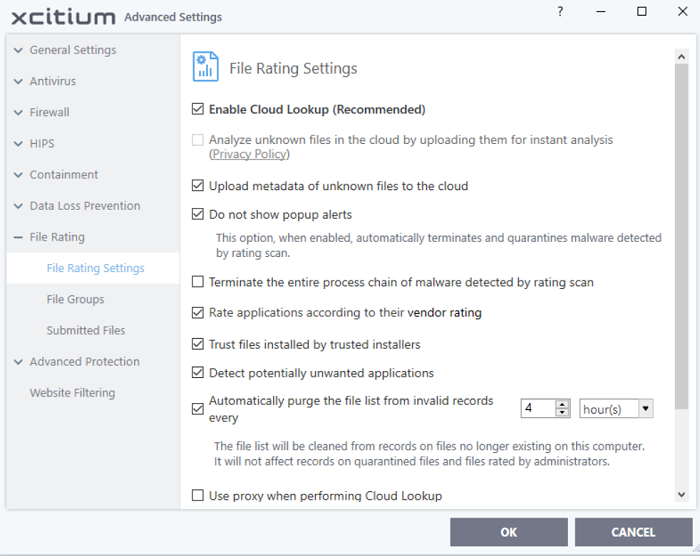
Task: Click the scrollbar up arrow
Action: pyautogui.click(x=681, y=57)
